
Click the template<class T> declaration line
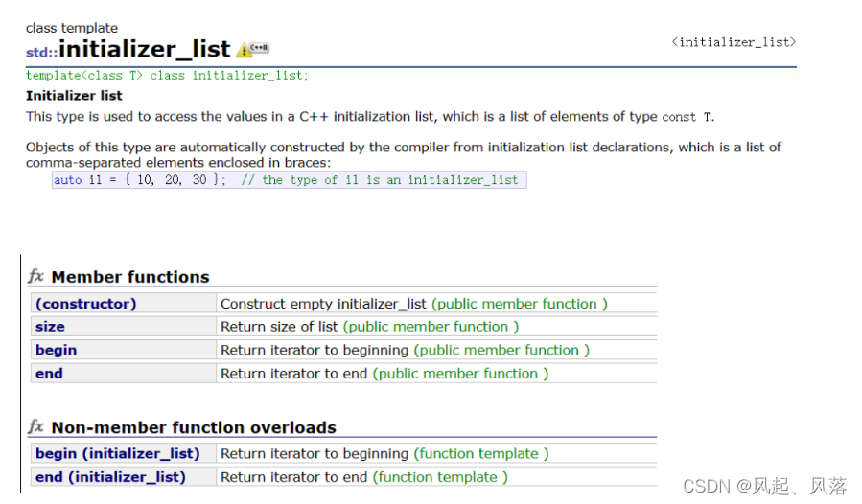point(167,76)
